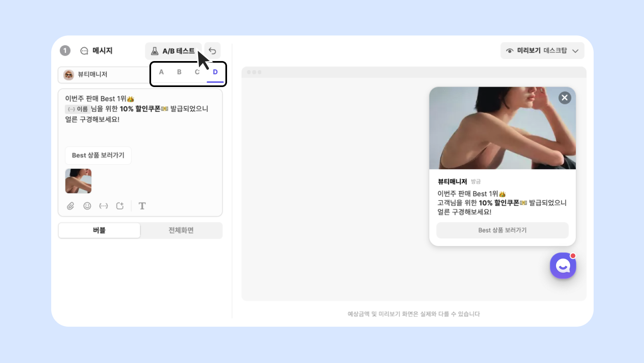Switch to the 버블 display mode
Image resolution: width=644 pixels, height=363 pixels.
(x=99, y=231)
